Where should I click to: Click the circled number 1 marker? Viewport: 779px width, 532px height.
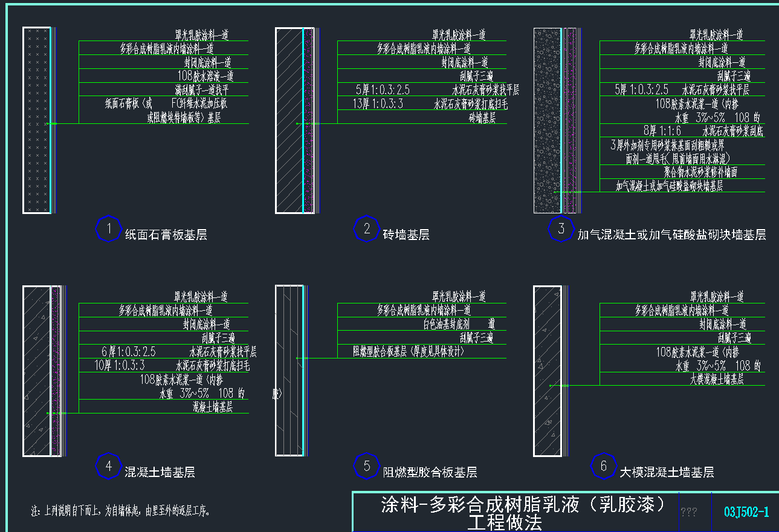109,229
